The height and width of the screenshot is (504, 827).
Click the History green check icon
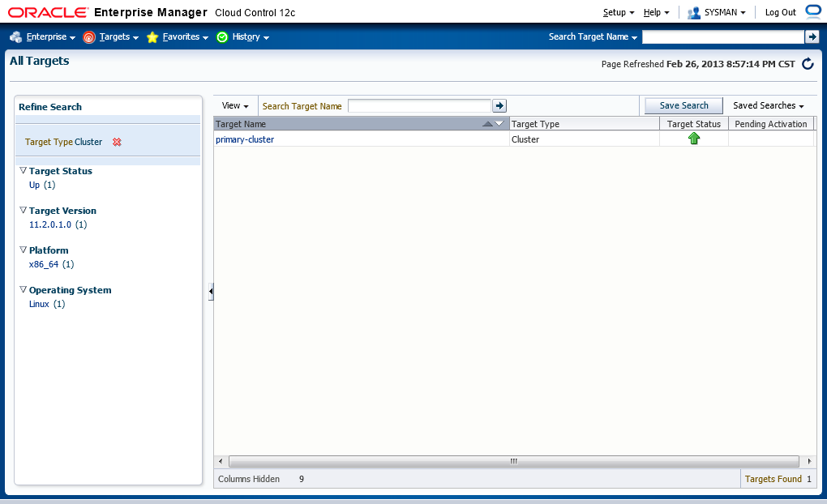tap(222, 37)
